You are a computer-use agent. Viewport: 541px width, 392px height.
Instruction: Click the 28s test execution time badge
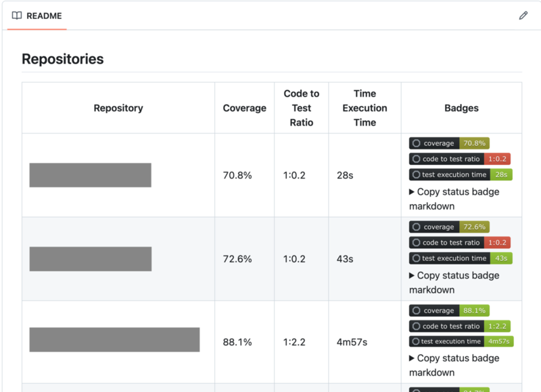[461, 174]
